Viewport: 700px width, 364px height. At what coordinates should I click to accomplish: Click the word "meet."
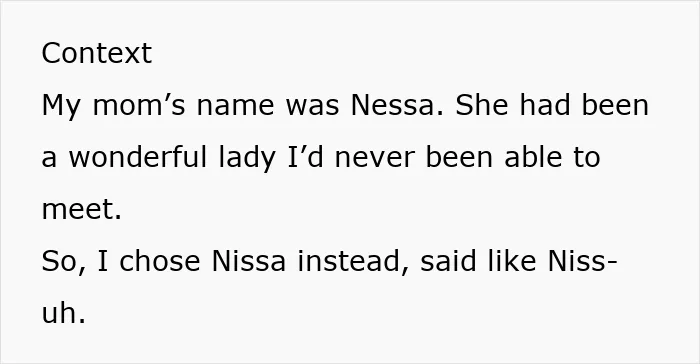point(81,209)
